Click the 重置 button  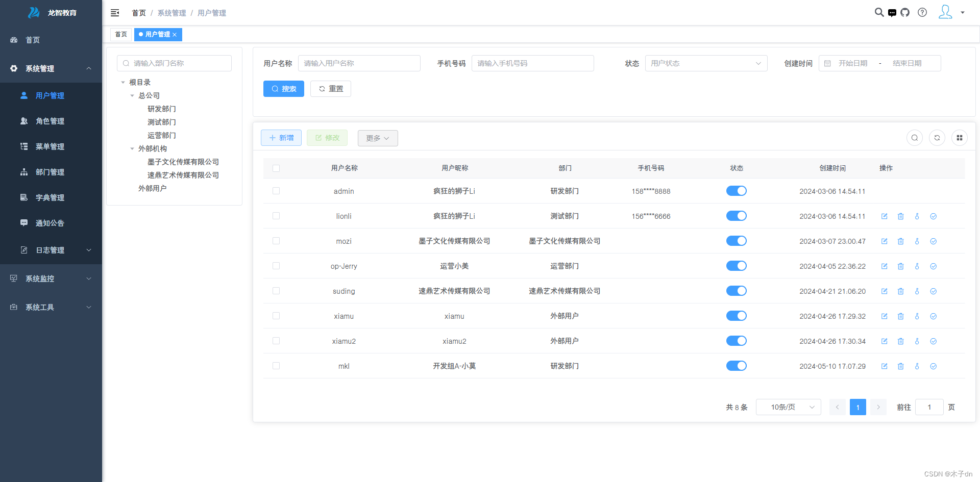(x=331, y=89)
